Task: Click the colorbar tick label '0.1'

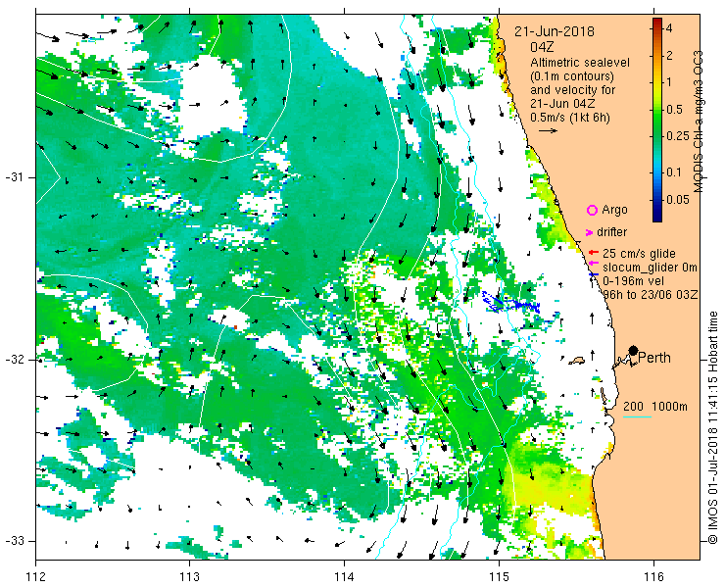Action: [674, 172]
